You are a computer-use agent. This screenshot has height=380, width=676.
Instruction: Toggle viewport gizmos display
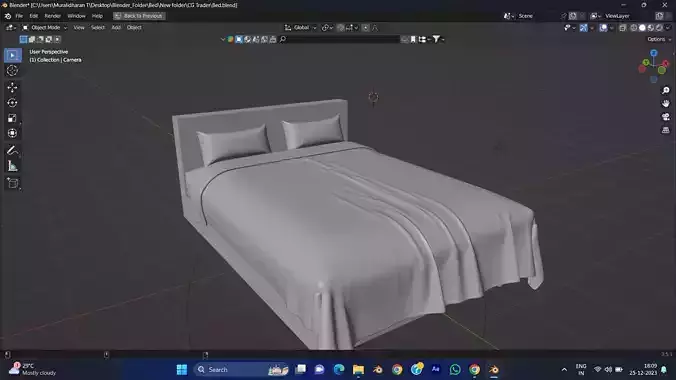click(583, 28)
